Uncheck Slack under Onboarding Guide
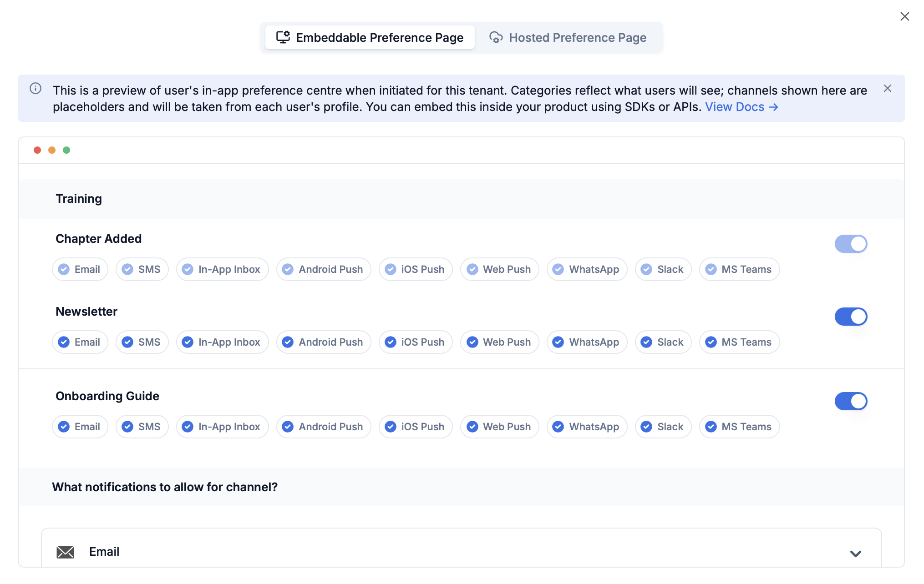 [x=663, y=427]
